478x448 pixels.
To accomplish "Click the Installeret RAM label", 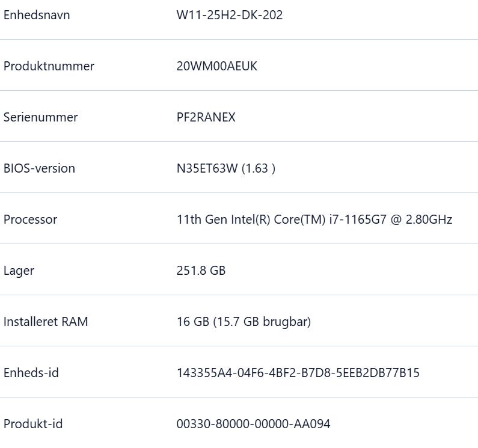I will [x=46, y=322].
